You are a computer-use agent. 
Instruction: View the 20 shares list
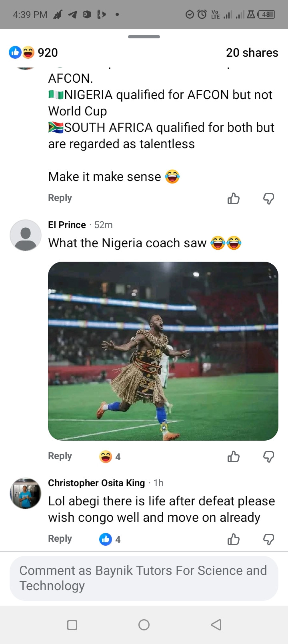pyautogui.click(x=252, y=52)
